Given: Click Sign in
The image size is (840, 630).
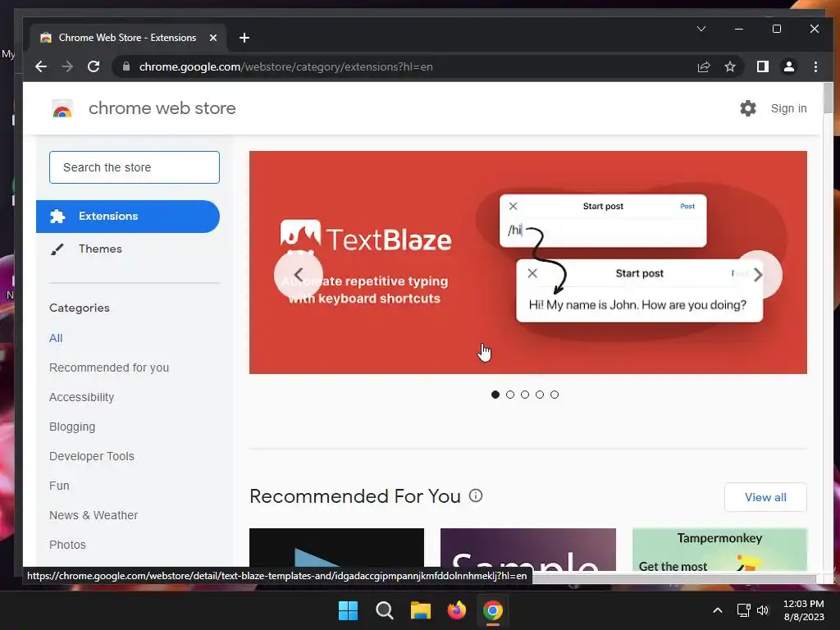Looking at the screenshot, I should 788,108.
